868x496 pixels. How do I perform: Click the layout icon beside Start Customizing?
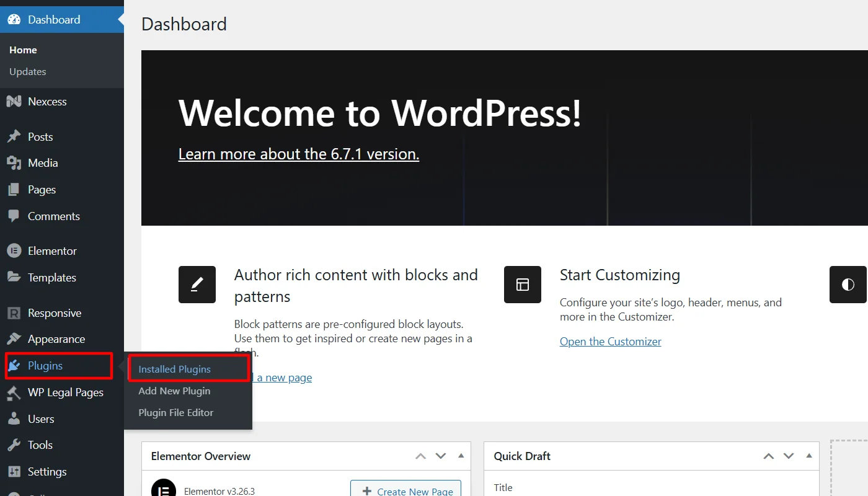(x=523, y=285)
